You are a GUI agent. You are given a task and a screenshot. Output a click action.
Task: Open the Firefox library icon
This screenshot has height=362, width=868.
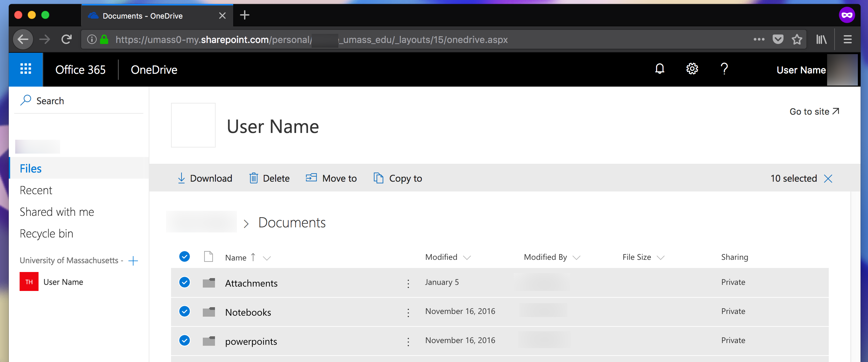(x=821, y=40)
